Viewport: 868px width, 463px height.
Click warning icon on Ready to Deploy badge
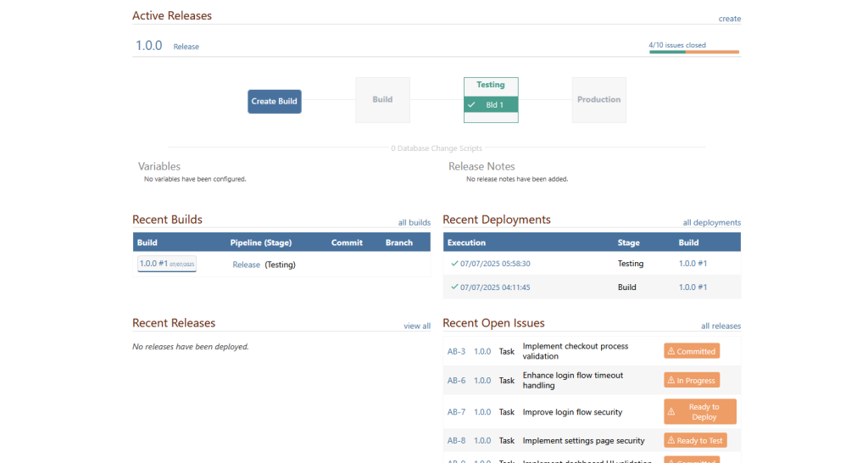(671, 412)
